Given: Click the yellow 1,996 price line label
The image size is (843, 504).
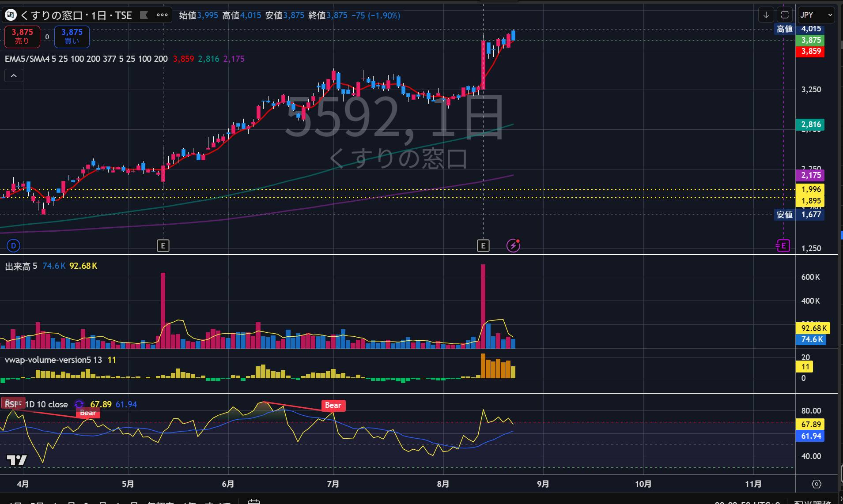Looking at the screenshot, I should (811, 189).
